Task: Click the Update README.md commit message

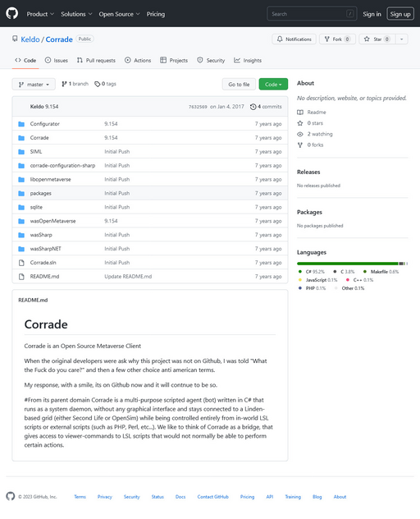Action: click(x=128, y=277)
